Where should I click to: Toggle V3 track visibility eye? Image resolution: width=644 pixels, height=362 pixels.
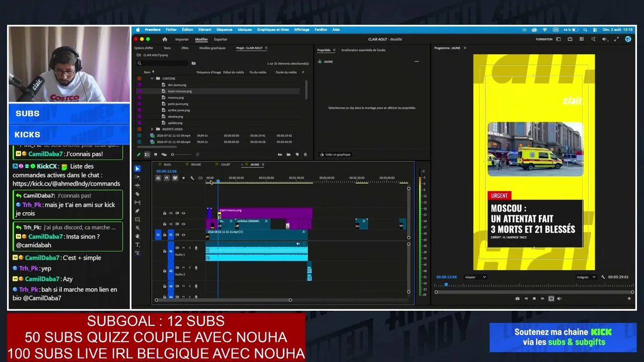[x=183, y=213]
